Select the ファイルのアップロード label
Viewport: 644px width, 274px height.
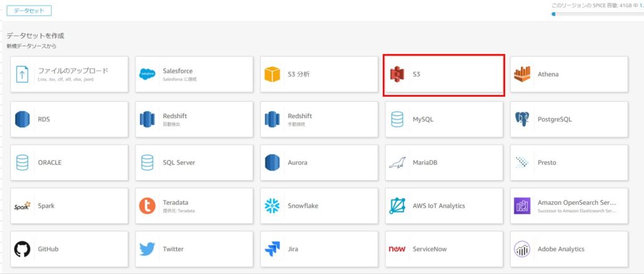(73, 70)
